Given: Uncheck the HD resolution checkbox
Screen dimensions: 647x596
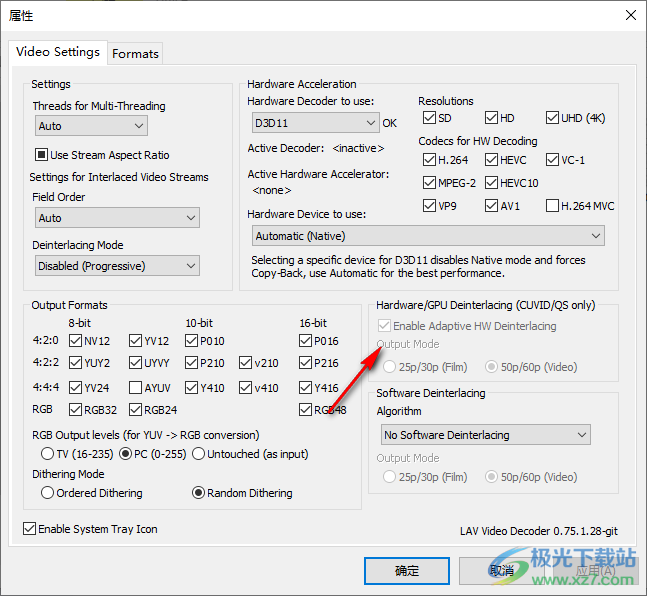Looking at the screenshot, I should tap(491, 118).
